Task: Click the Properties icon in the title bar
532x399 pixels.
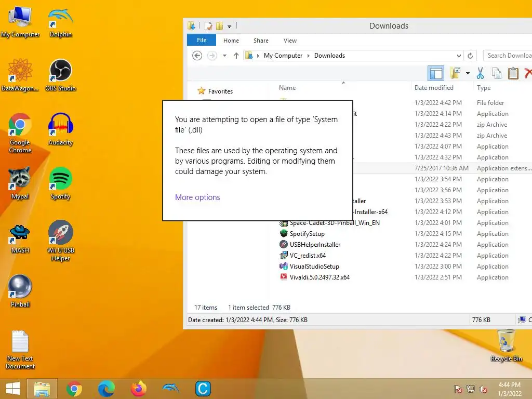Action: pos(208,26)
